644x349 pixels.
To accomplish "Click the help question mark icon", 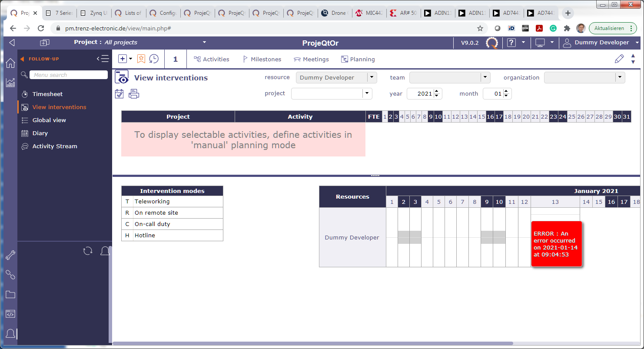I will 511,43.
